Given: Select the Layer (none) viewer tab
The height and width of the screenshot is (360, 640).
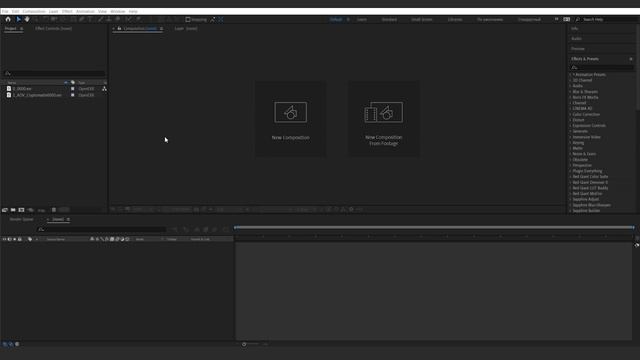Looking at the screenshot, I should click(186, 29).
